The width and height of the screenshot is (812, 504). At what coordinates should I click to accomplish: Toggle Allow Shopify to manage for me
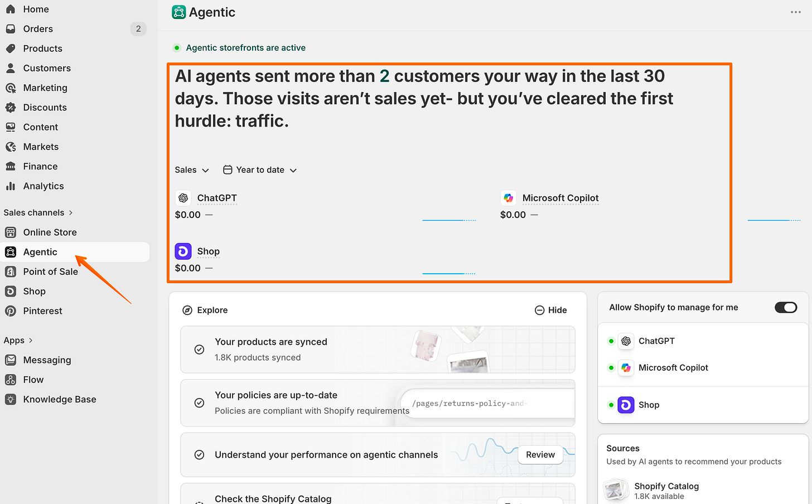point(786,308)
